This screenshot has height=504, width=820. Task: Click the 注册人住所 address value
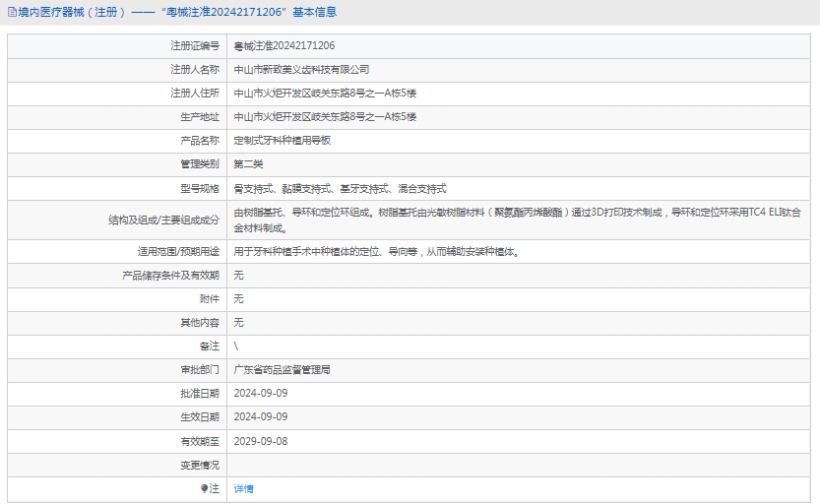coord(325,93)
